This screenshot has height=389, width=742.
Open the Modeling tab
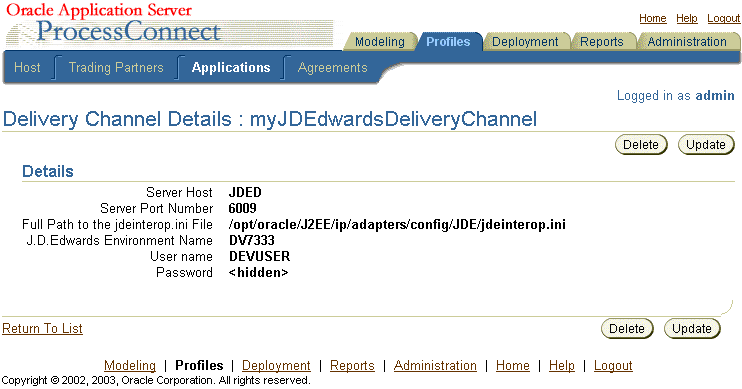(380, 42)
